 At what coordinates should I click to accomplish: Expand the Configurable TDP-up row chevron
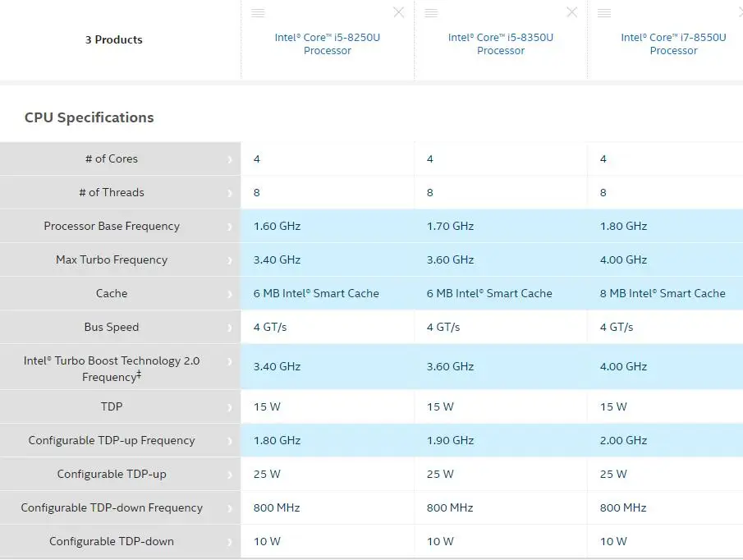point(230,475)
